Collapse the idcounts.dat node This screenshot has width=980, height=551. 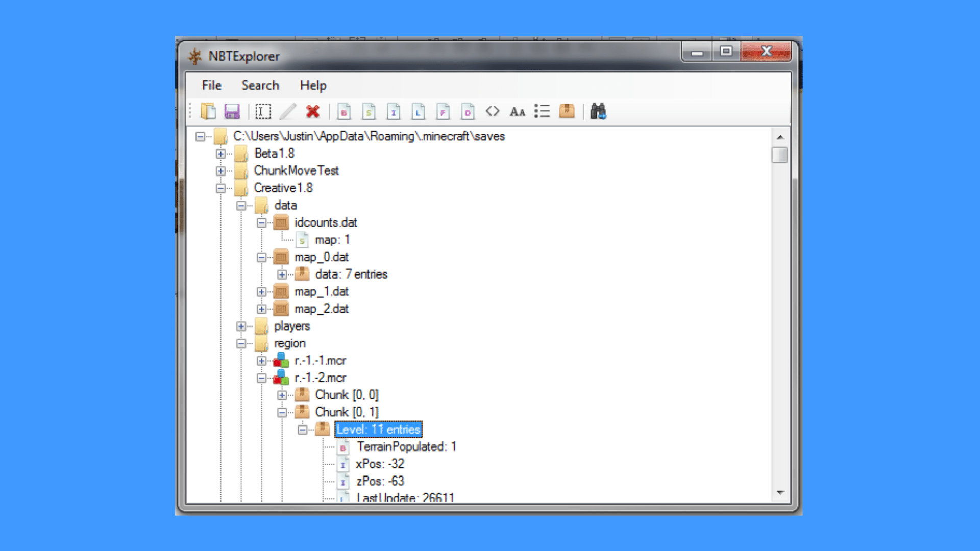coord(261,223)
